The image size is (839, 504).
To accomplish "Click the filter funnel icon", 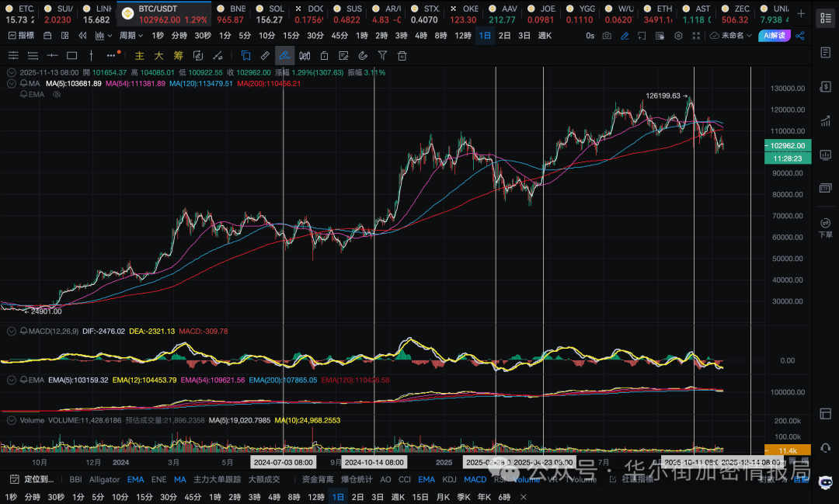I will pyautogui.click(x=382, y=56).
